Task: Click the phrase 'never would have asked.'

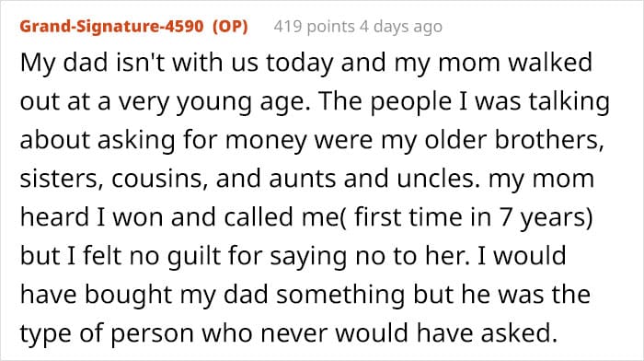Action: pos(408,332)
